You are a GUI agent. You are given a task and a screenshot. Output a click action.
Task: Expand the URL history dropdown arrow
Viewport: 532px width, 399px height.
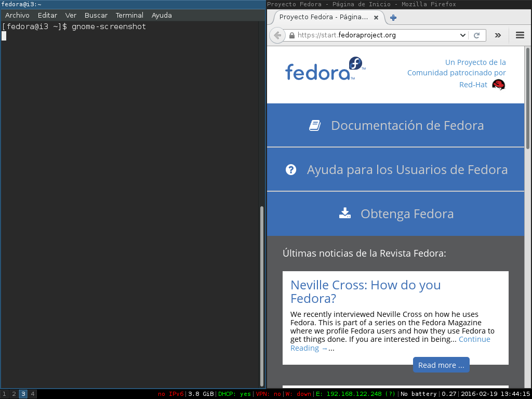click(x=462, y=35)
